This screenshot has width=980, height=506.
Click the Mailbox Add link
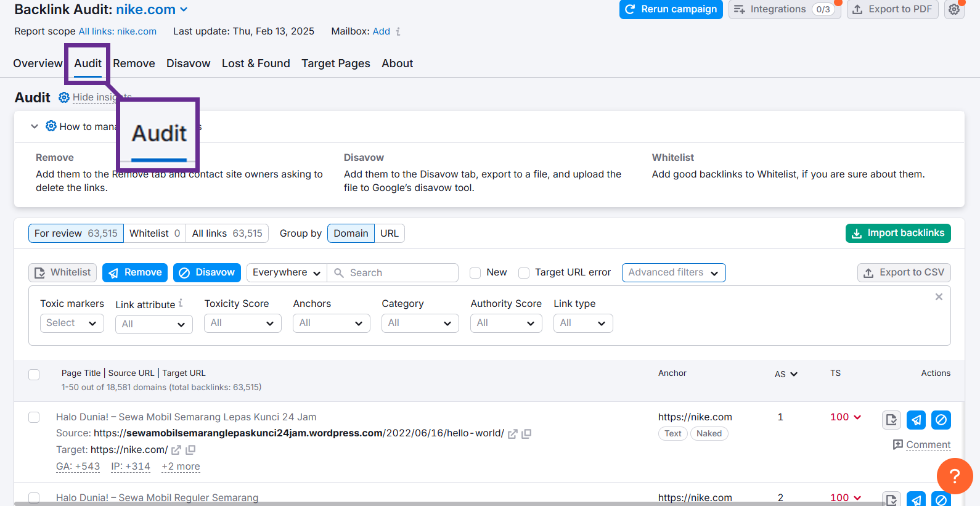pos(382,31)
